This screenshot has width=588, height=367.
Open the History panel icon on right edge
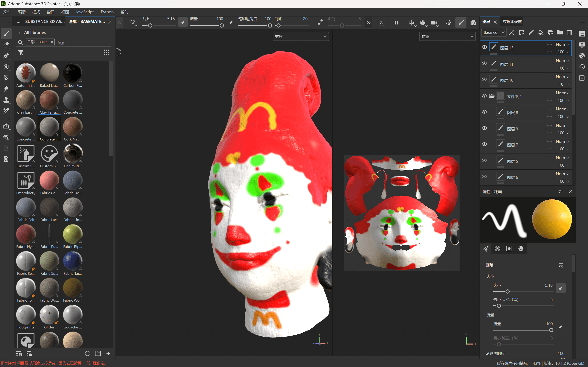582,67
